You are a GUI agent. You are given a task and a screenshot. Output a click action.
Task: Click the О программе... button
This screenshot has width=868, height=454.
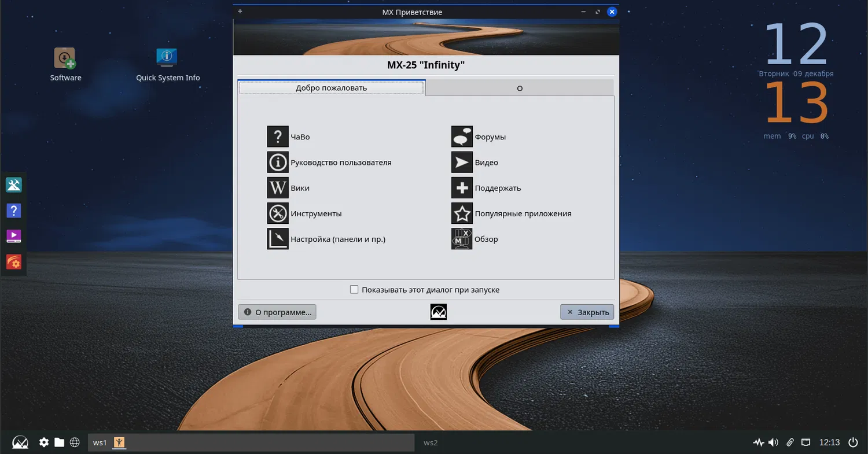[277, 312]
